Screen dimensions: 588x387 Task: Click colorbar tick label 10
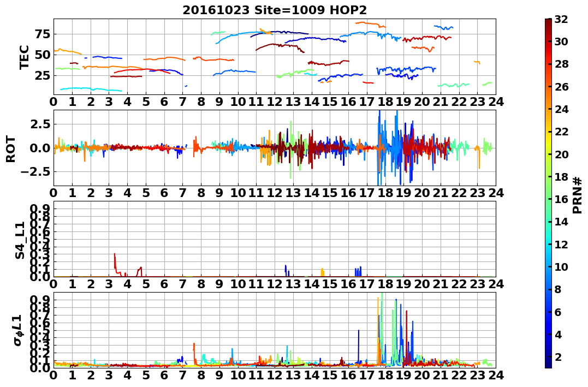click(x=561, y=266)
